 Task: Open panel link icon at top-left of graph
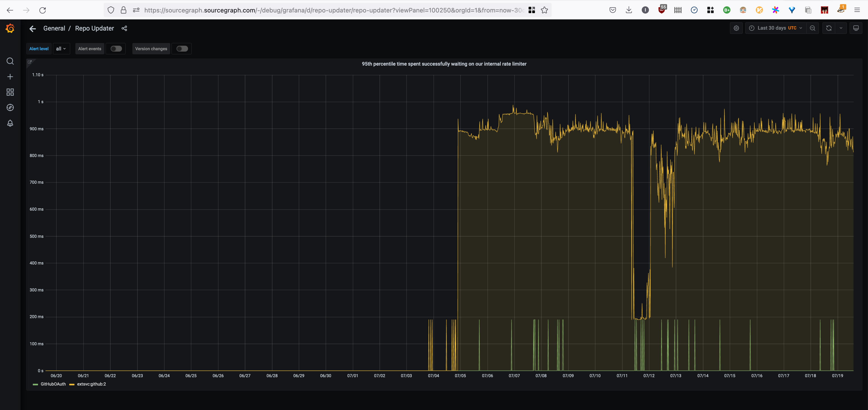(x=30, y=62)
